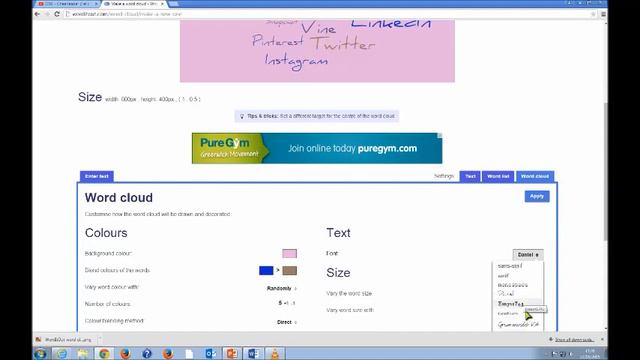
Task: Click the PureGym advertisement banner
Action: [x=317, y=148]
